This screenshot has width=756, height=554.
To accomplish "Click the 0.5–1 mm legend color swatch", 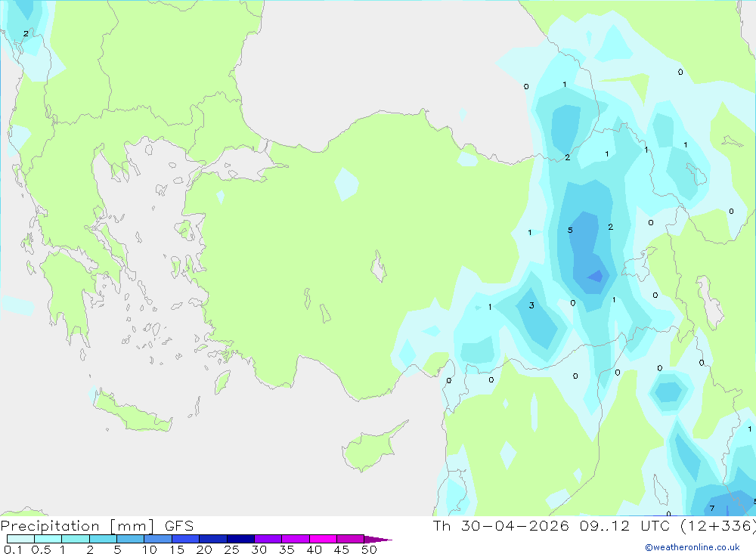I will [48, 539].
